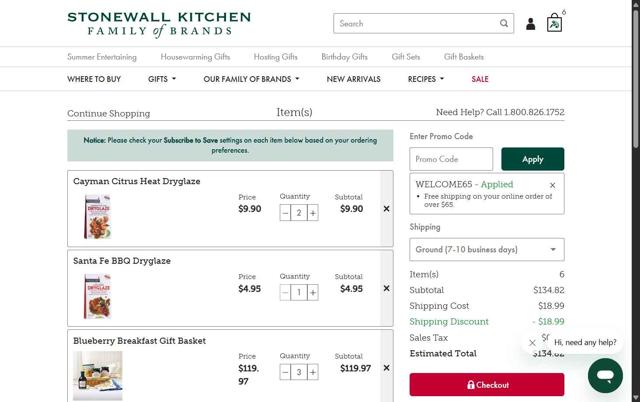Expand Our Family of Brands menu
Screen dimensions: 640x402
pos(251,79)
